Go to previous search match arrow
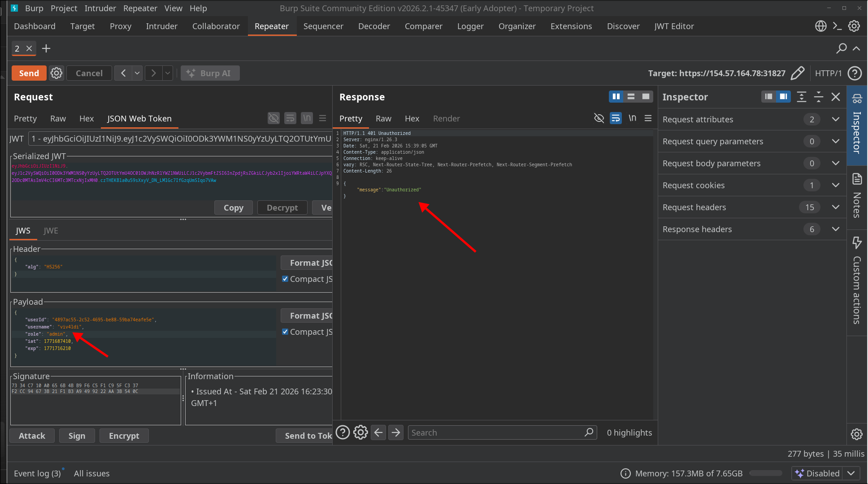Image resolution: width=868 pixels, height=484 pixels. pyautogui.click(x=378, y=432)
